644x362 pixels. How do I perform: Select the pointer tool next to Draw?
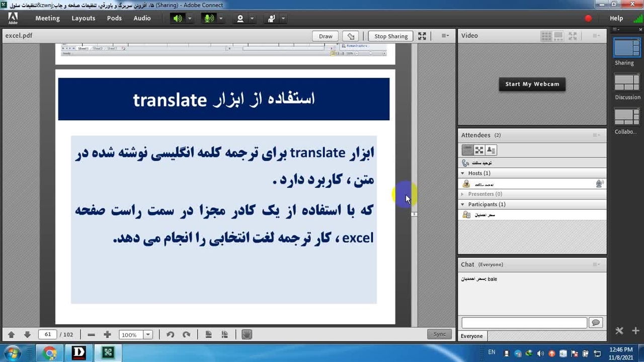click(x=351, y=36)
